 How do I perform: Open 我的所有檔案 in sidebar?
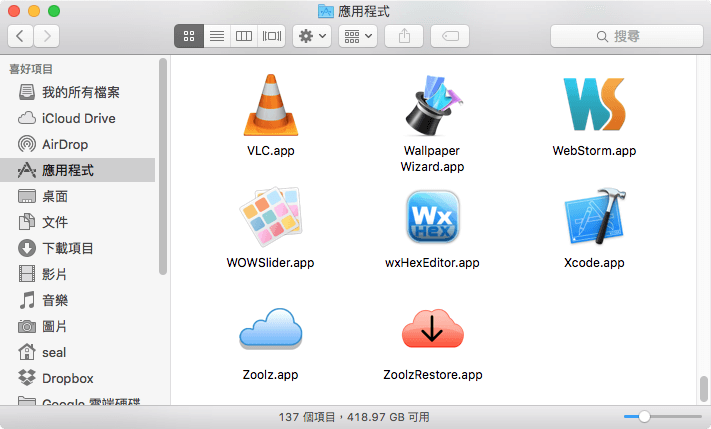pyautogui.click(x=78, y=92)
